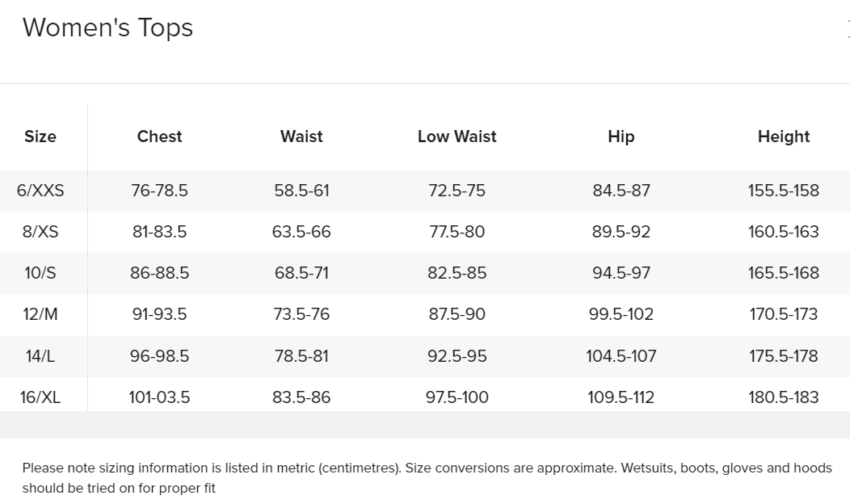Click the 12/M size row label
Image resolution: width=850 pixels, height=504 pixels.
40,314
